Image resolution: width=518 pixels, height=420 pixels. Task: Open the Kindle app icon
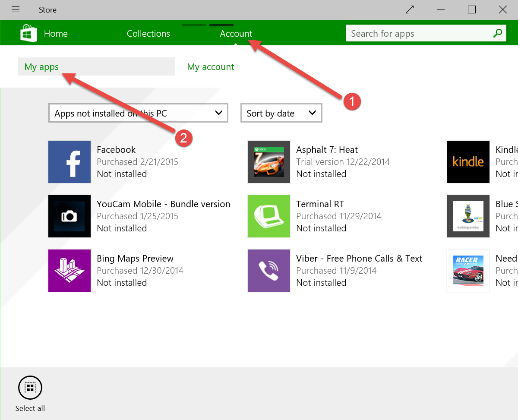pos(468,162)
